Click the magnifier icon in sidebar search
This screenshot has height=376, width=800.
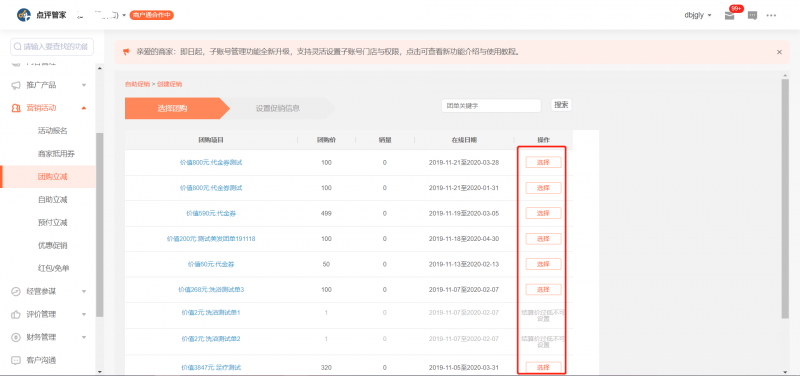[18, 46]
